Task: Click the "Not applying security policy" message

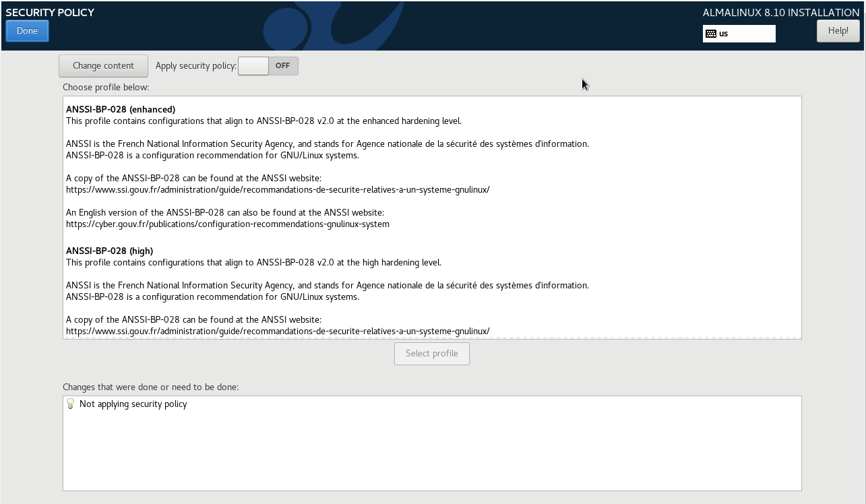Action: [x=133, y=404]
